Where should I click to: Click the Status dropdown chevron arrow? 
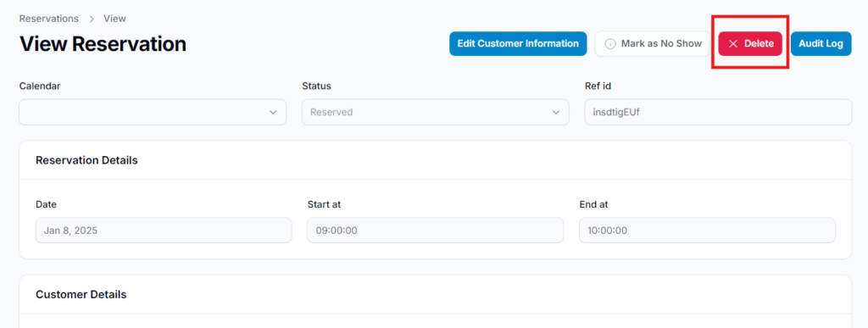(x=556, y=112)
